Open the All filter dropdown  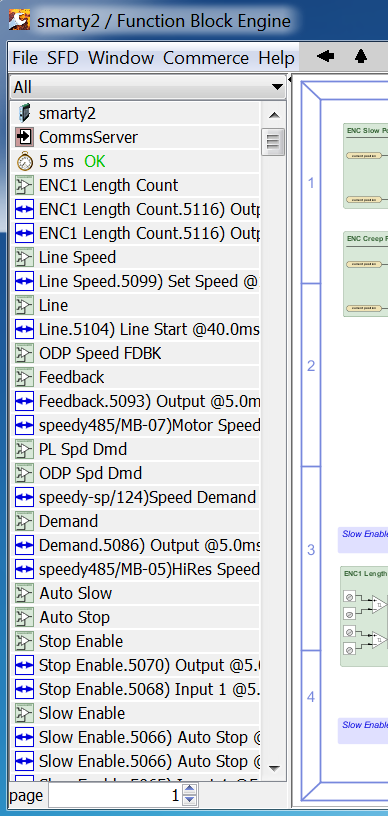point(148,87)
